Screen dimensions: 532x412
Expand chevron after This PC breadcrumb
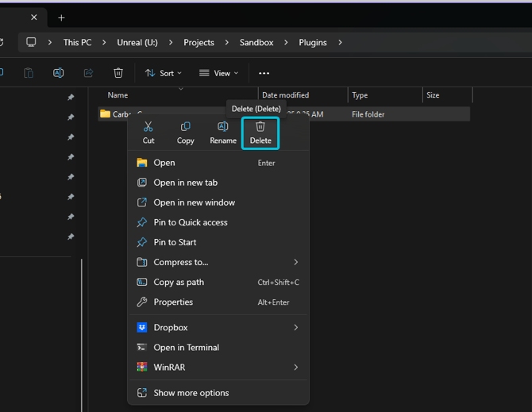pyautogui.click(x=104, y=42)
